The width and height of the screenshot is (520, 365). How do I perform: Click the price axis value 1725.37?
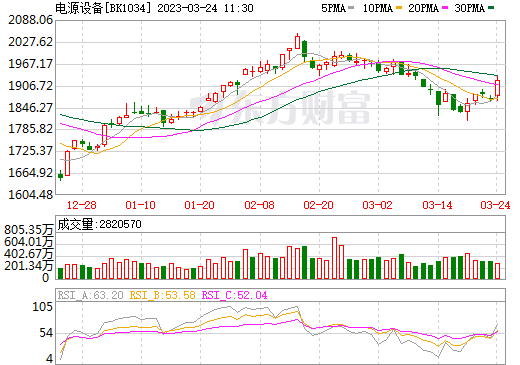pos(30,151)
